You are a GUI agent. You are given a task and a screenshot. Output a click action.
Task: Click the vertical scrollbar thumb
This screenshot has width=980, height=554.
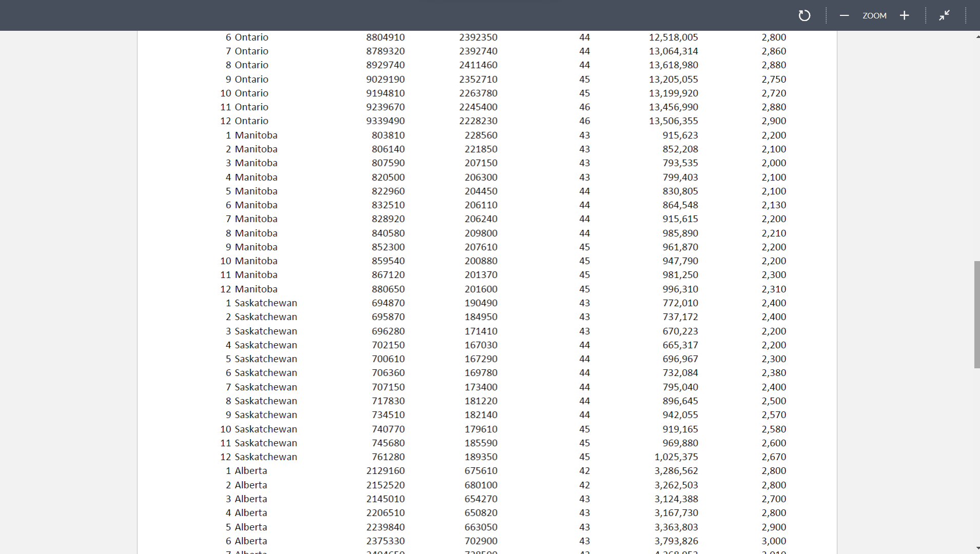coord(977,314)
